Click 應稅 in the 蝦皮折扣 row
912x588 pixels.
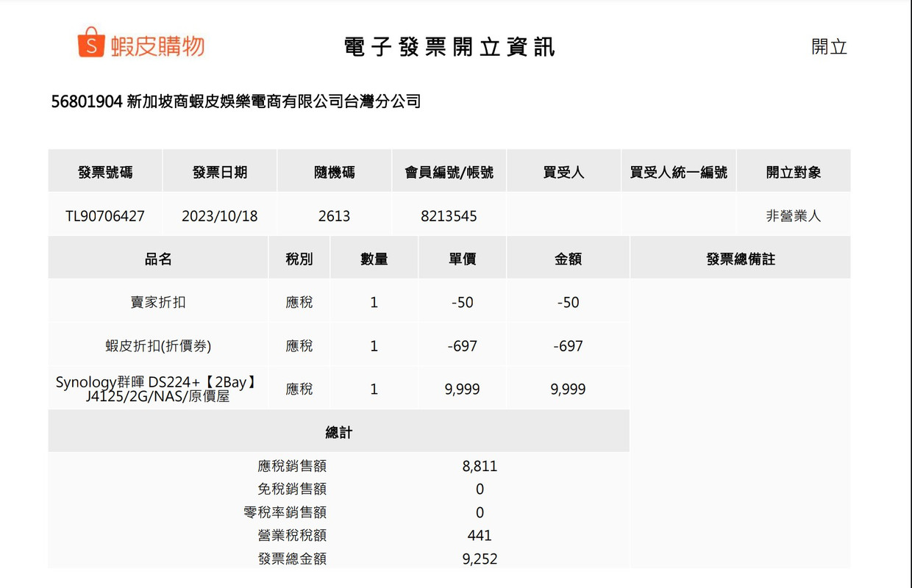299,345
